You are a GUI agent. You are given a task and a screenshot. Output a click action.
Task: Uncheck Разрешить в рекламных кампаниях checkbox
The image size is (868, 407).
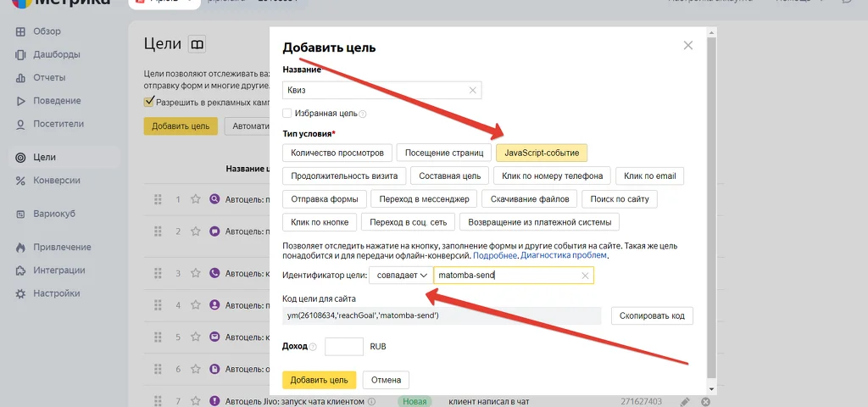click(148, 102)
